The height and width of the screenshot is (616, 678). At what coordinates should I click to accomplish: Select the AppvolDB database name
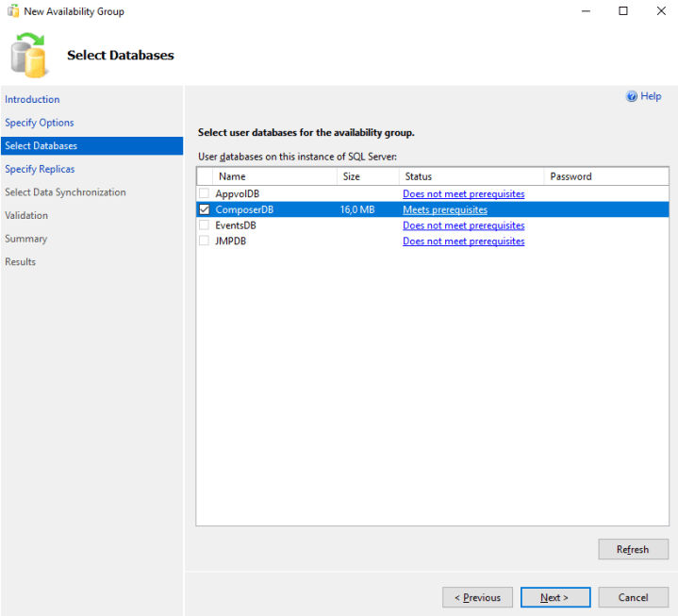coord(238,193)
